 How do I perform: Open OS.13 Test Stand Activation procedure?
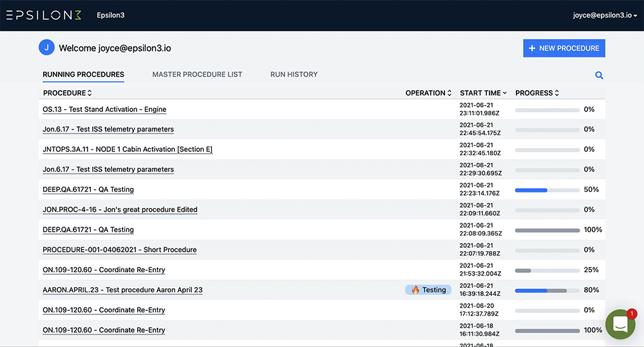[x=104, y=109]
